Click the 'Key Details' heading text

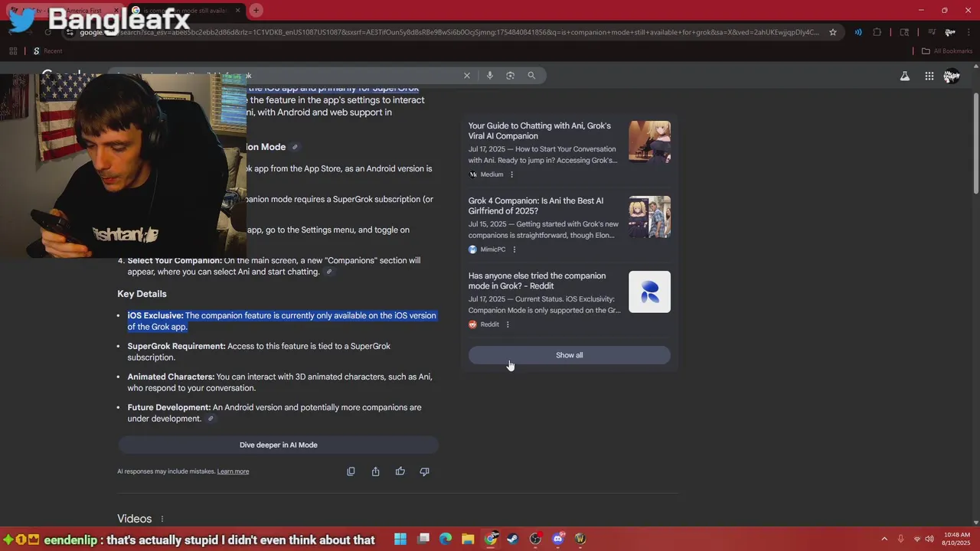pyautogui.click(x=142, y=294)
